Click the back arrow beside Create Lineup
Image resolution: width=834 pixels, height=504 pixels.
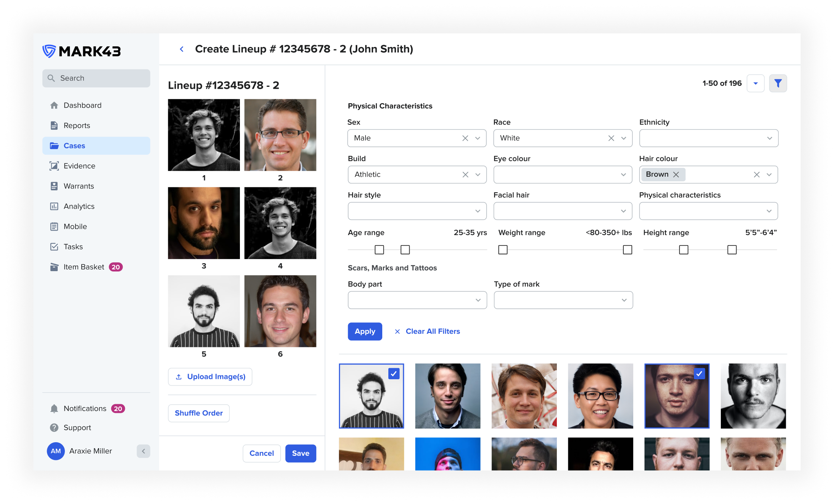(181, 49)
